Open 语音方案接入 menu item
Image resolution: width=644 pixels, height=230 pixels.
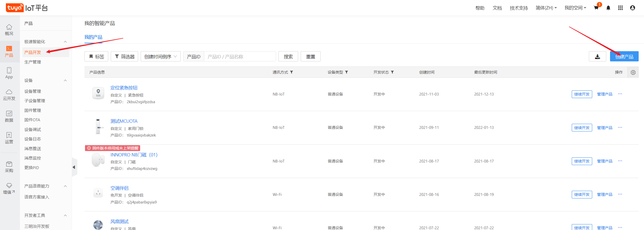click(x=37, y=197)
